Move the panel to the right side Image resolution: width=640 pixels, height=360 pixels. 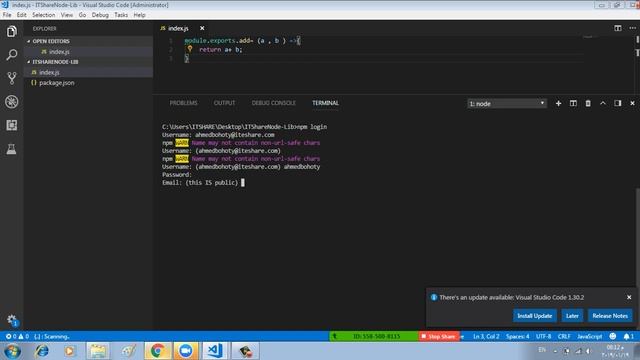(x=618, y=104)
